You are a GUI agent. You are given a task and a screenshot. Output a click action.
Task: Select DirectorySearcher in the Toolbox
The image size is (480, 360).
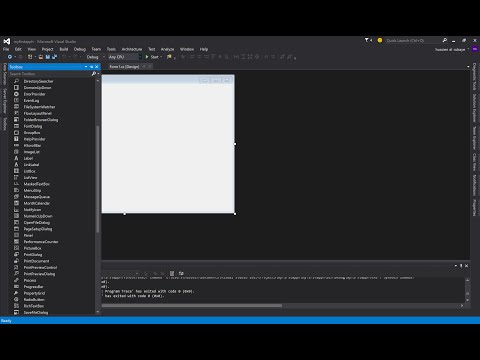38,81
